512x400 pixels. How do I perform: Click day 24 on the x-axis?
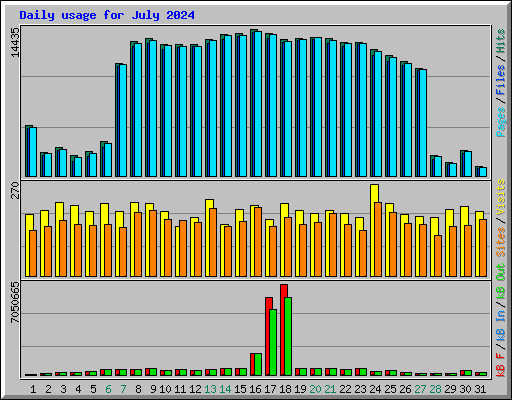click(x=375, y=389)
